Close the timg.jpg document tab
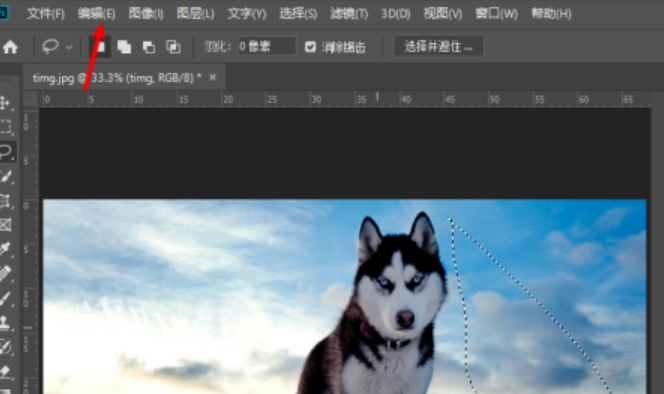The width and height of the screenshot is (664, 394). tap(213, 78)
